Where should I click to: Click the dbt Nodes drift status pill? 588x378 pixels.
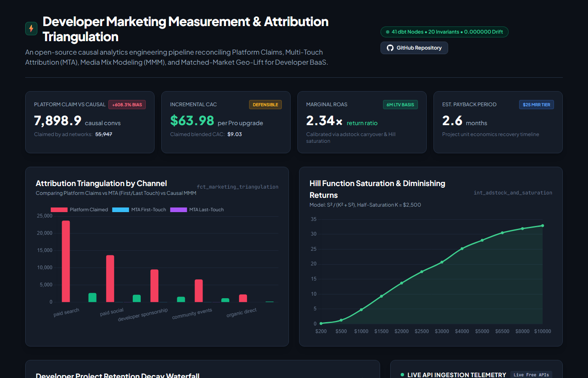444,32
